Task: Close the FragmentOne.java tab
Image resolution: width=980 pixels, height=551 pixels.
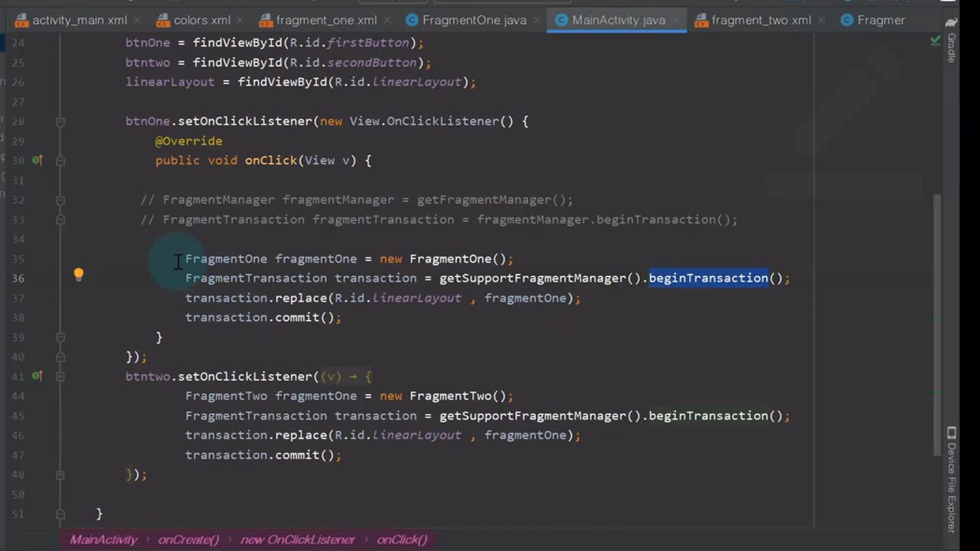Action: (x=537, y=21)
